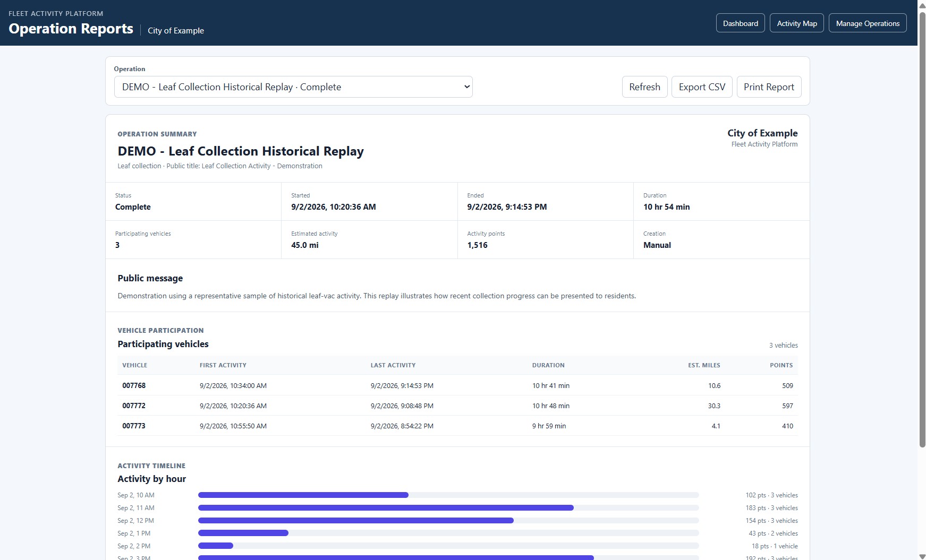Viewport: 926px width, 560px height.
Task: Click the 9 hr 59 min duration cell
Action: [x=549, y=426]
